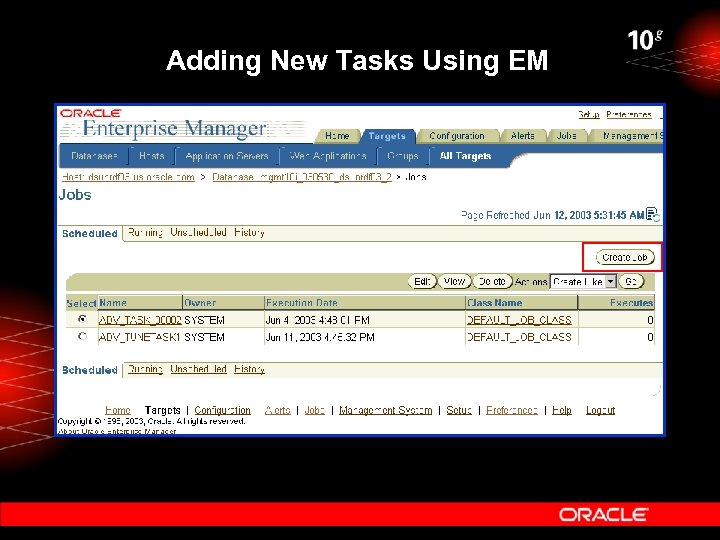720x540 pixels.
Task: Click the footer Setup link
Action: click(459, 410)
